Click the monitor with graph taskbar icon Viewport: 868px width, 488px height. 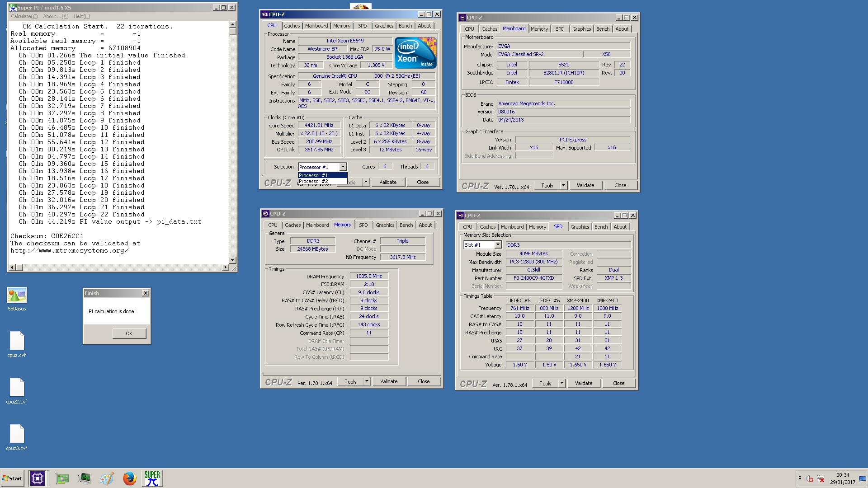(x=84, y=478)
